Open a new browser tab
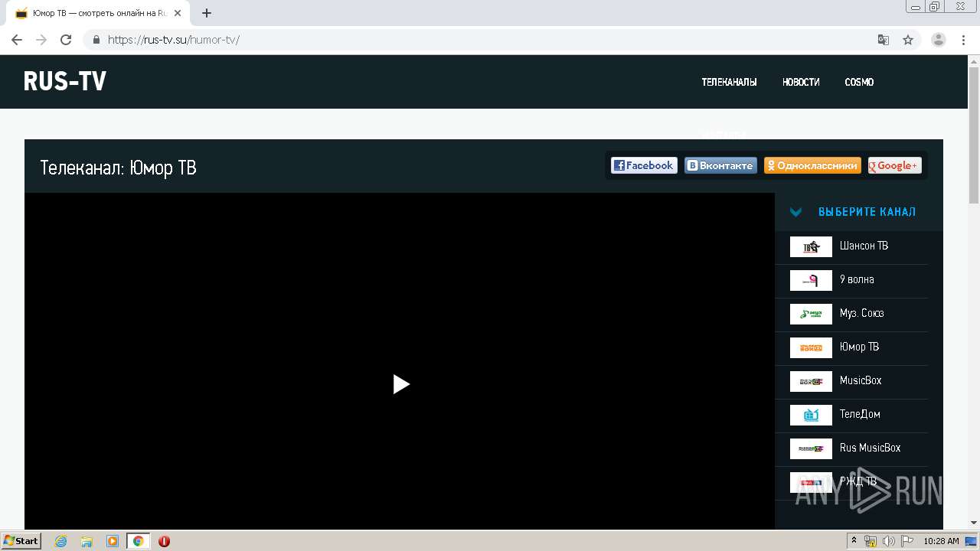980x551 pixels. [x=206, y=13]
